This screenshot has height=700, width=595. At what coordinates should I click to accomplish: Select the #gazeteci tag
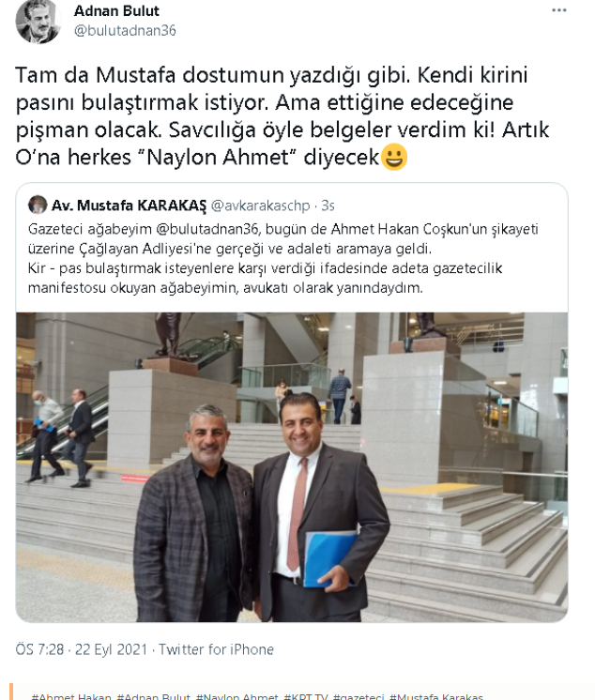coord(359,696)
